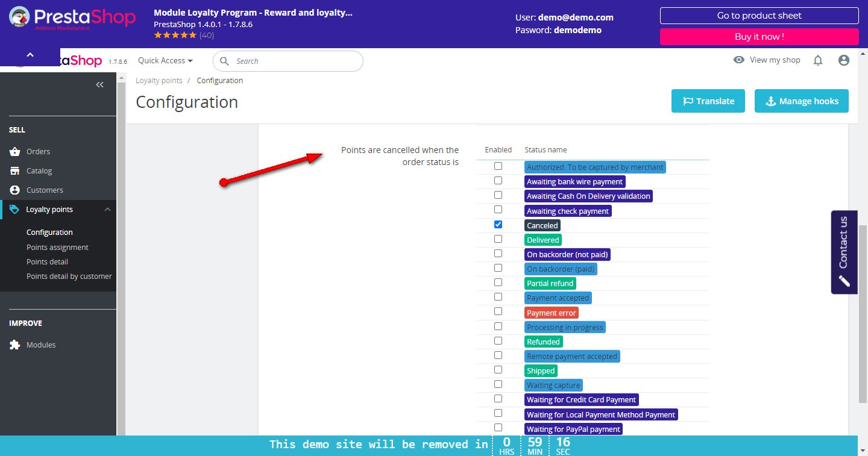Enable the Processing in progress checkbox
This screenshot has width=868, height=456.
coord(498,326)
